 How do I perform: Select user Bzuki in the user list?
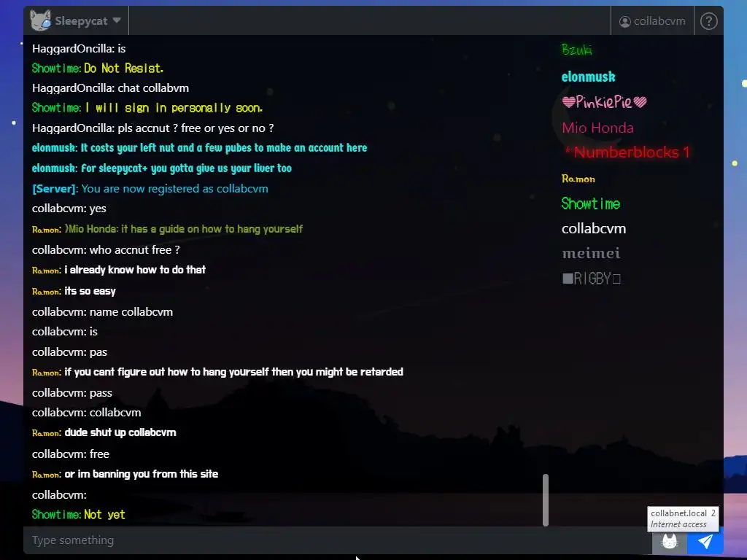[x=576, y=50]
